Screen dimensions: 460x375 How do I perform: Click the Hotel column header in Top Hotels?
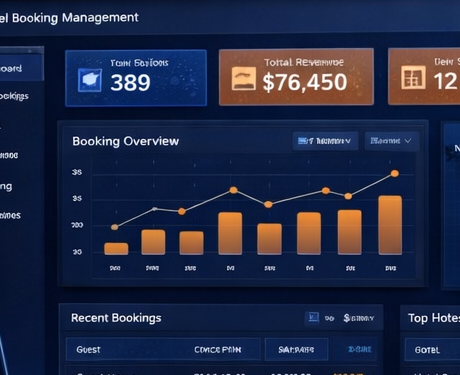click(427, 350)
